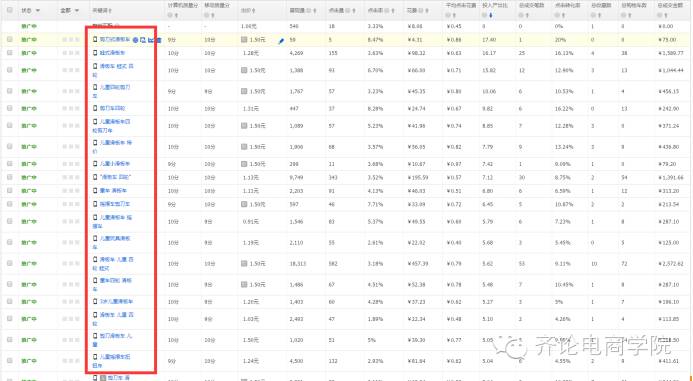Click the 8.47% click rate cell
This screenshot has height=381, width=693.
[x=375, y=40]
